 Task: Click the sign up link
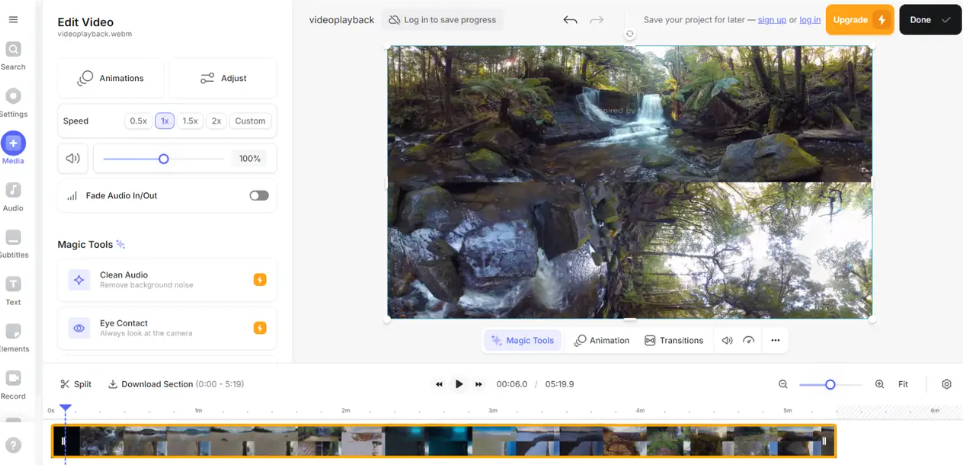[x=772, y=20]
